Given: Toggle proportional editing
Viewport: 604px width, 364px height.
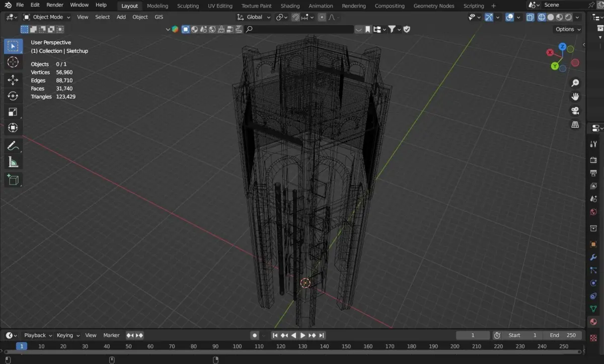Looking at the screenshot, I should 322,17.
